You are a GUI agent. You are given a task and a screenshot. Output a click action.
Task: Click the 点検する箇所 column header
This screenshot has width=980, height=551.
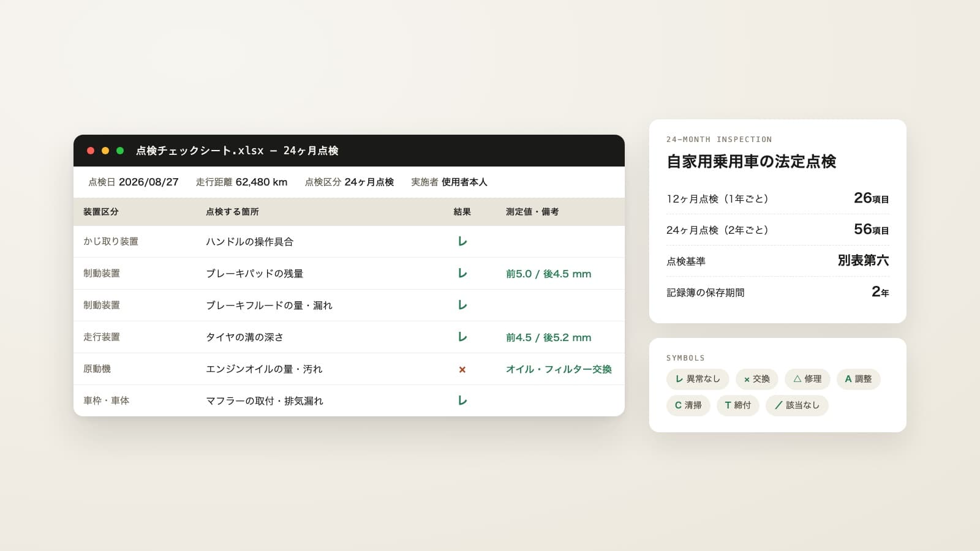[x=232, y=212]
